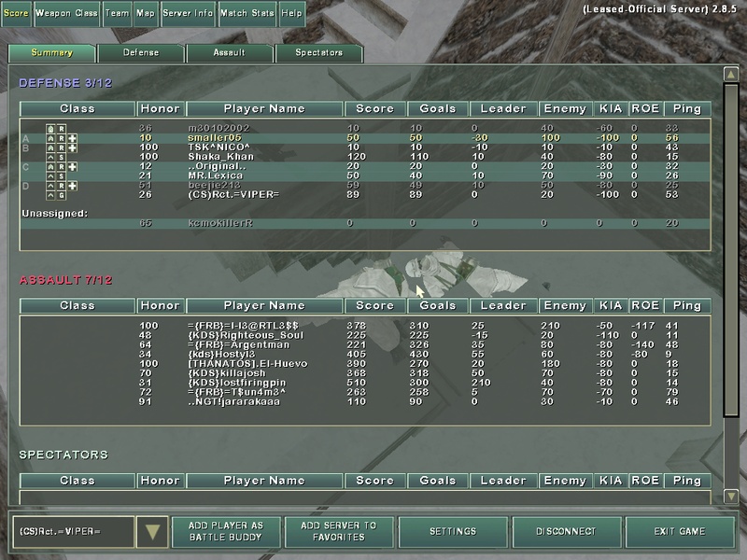Click the vertical scrollbar track on right
The width and height of the screenshot is (747, 560).
731,280
